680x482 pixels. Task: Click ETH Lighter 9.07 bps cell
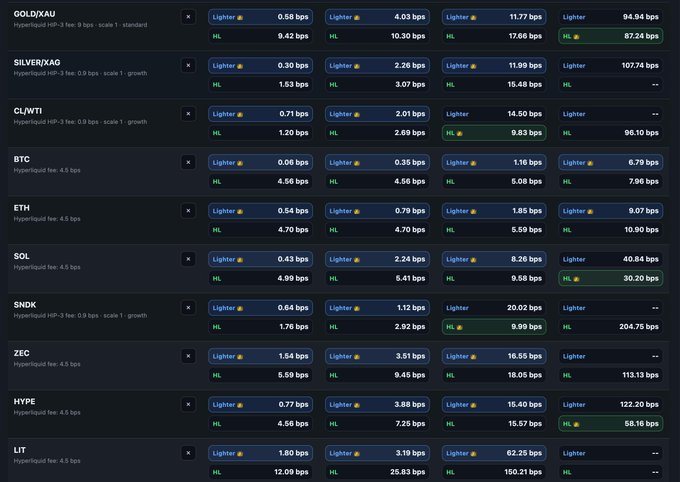[611, 211]
